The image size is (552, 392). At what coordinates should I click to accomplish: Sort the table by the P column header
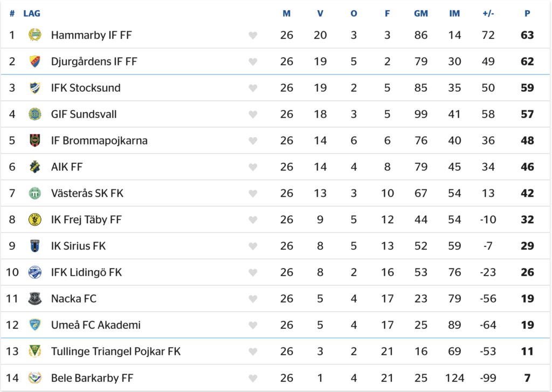tap(527, 13)
